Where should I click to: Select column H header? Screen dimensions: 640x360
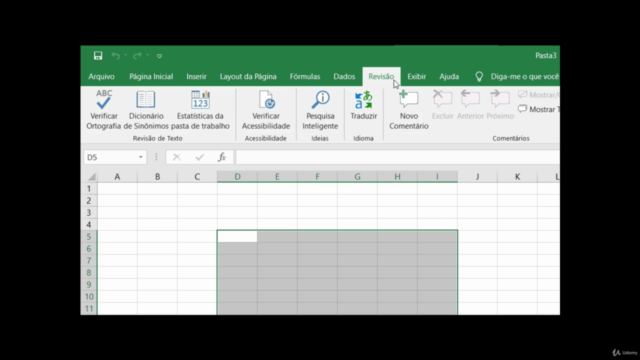(x=397, y=177)
